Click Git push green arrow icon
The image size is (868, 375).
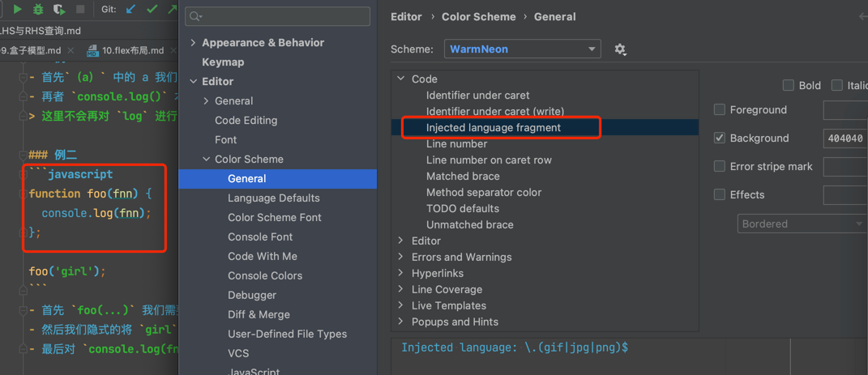(x=172, y=9)
